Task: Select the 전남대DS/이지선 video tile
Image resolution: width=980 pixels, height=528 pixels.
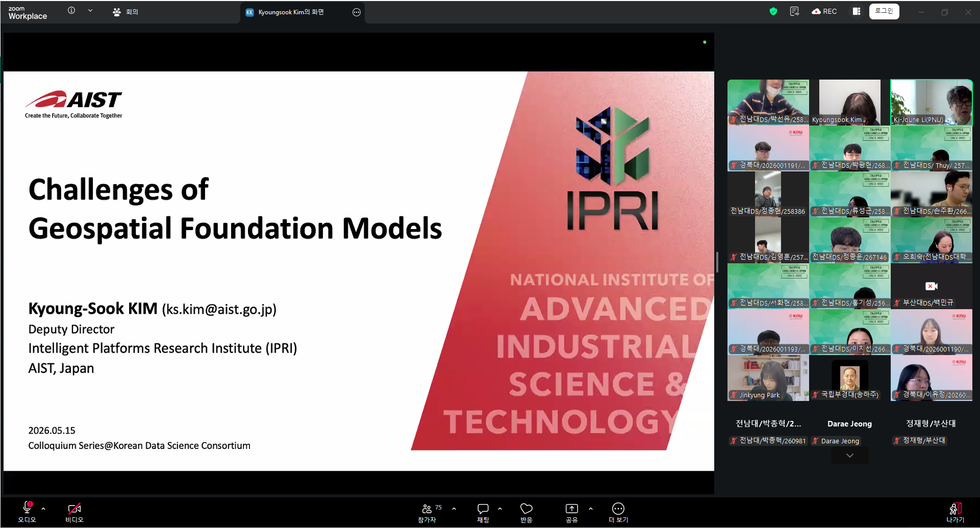Action: (x=850, y=332)
